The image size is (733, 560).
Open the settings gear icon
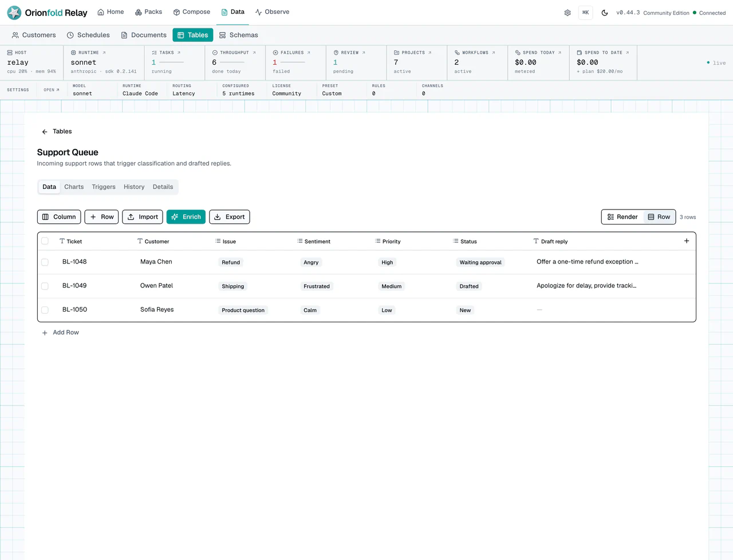point(568,13)
